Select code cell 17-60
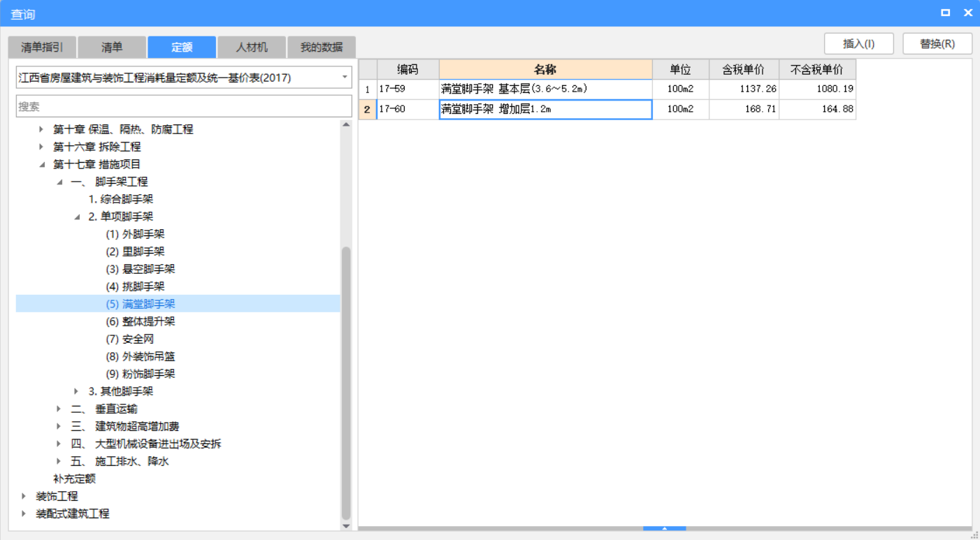This screenshot has width=980, height=540. [408, 109]
